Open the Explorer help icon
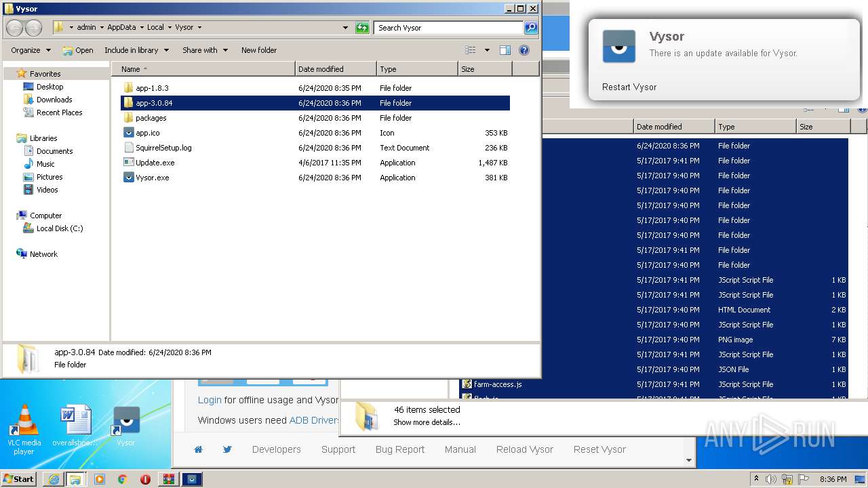 pos(524,50)
